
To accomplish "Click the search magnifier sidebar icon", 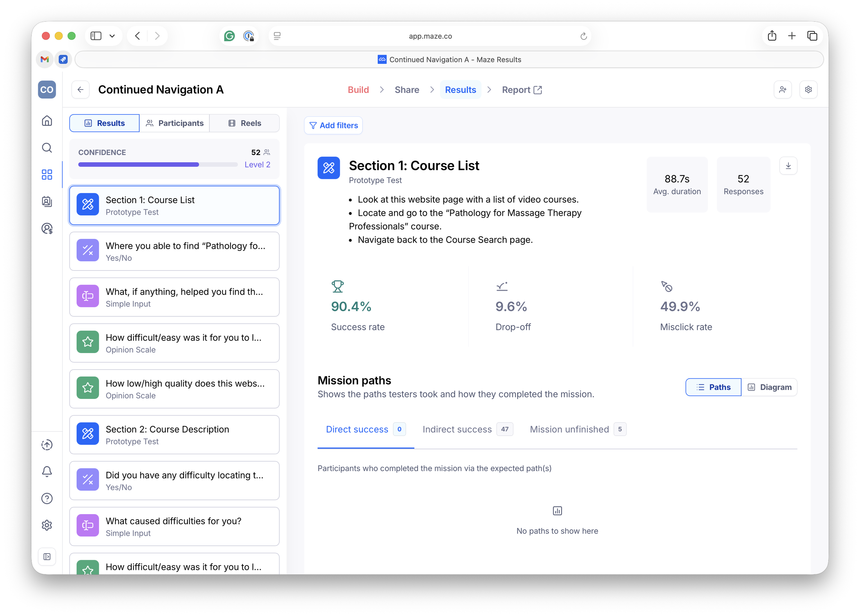I will click(47, 148).
